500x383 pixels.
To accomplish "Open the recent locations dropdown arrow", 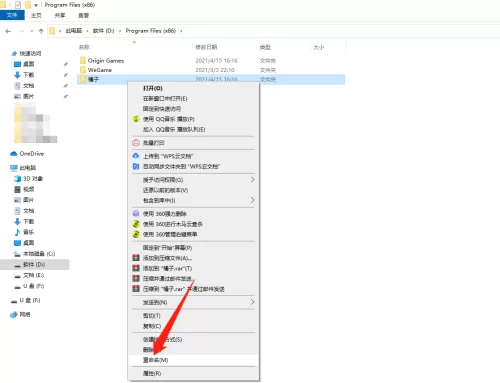I will coord(32,31).
